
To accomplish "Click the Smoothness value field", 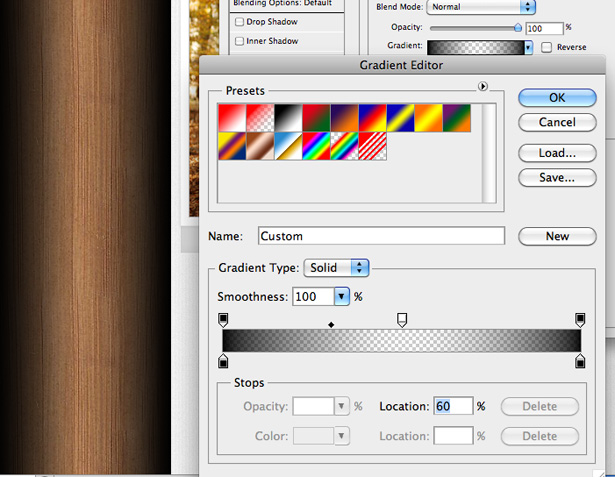I will tap(313, 297).
